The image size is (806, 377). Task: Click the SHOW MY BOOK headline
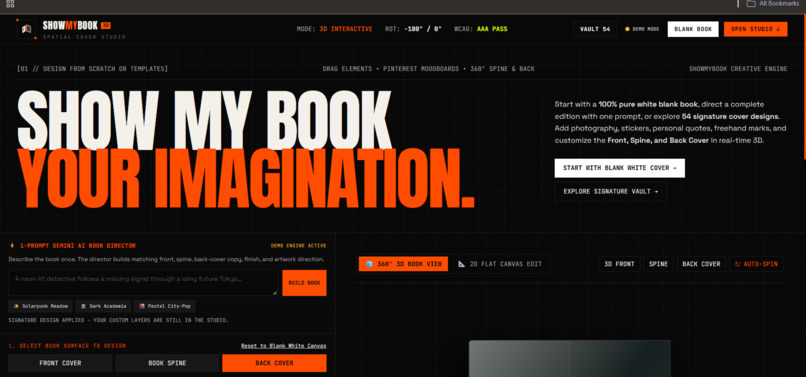click(x=205, y=121)
